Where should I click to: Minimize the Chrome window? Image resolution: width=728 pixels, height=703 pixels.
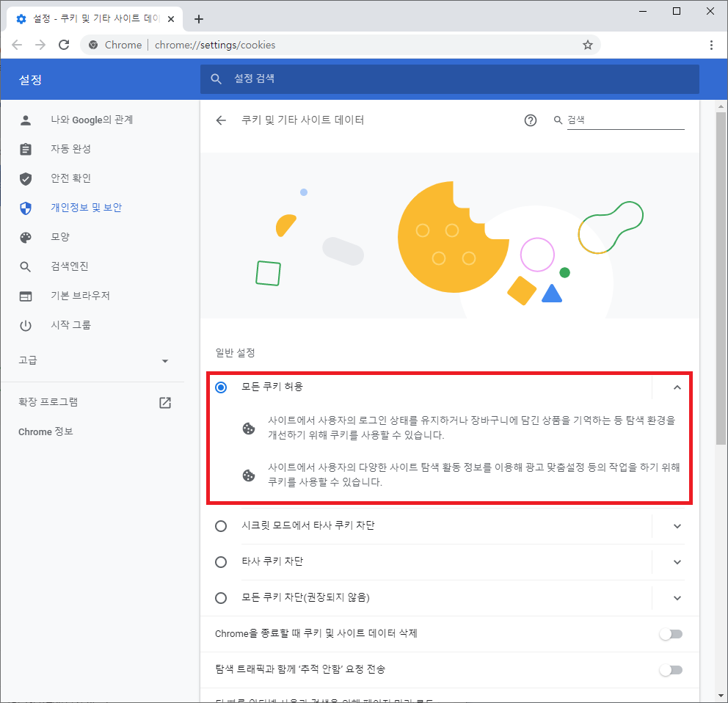[x=643, y=11]
